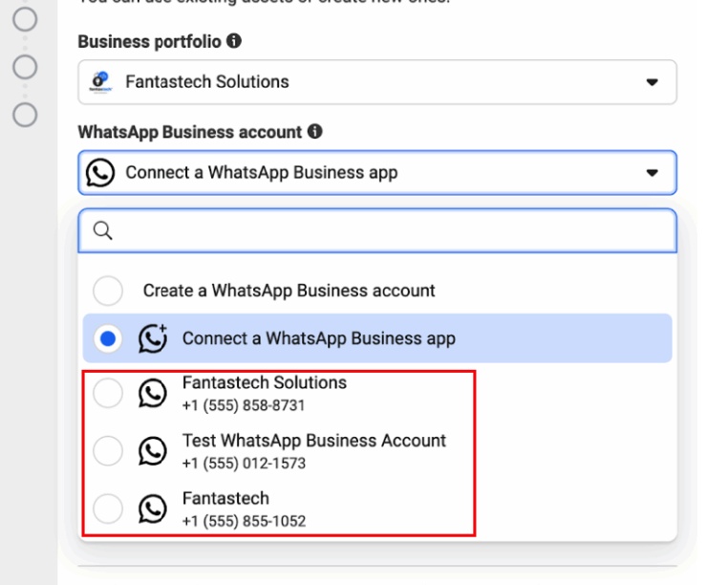Click the Business portfolio label
Screen dimensions: 728x585
tap(149, 41)
